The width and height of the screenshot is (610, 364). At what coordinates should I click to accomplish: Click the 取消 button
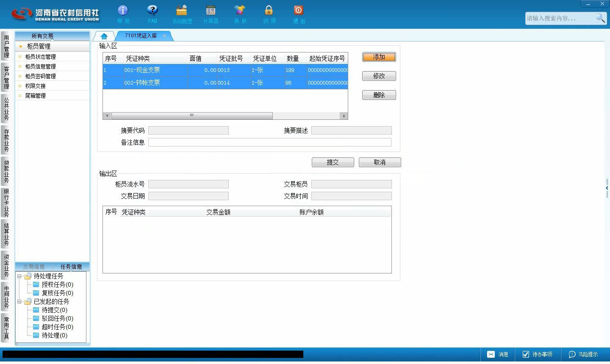[x=380, y=162]
